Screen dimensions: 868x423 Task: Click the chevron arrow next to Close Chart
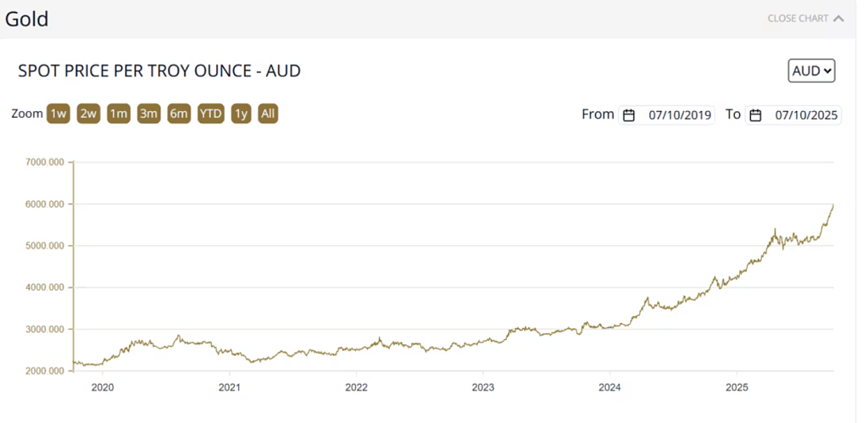tap(839, 18)
